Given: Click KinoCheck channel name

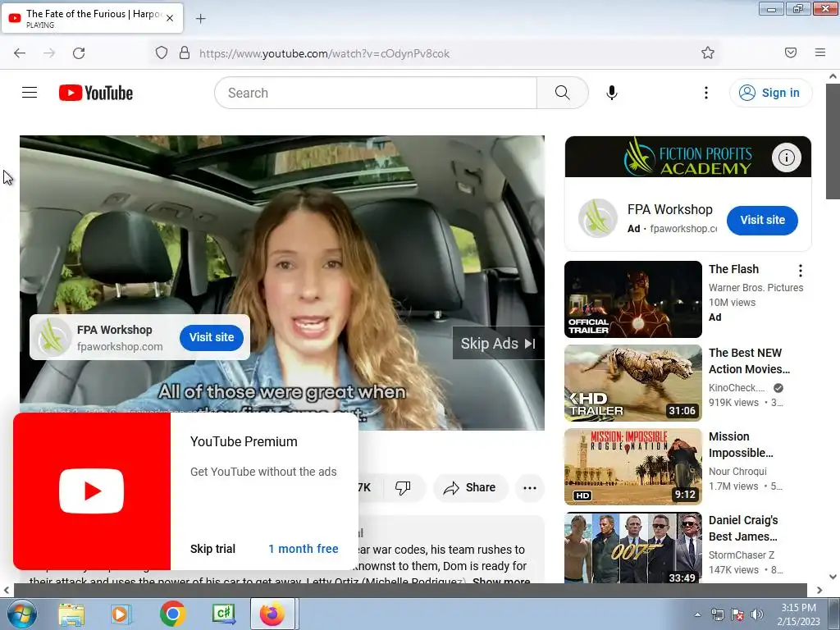Looking at the screenshot, I should click(x=737, y=388).
